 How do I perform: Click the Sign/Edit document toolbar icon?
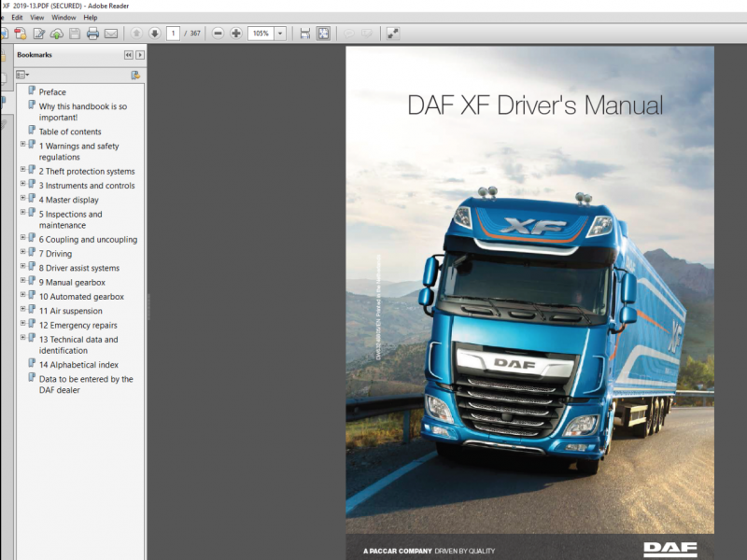[38, 34]
